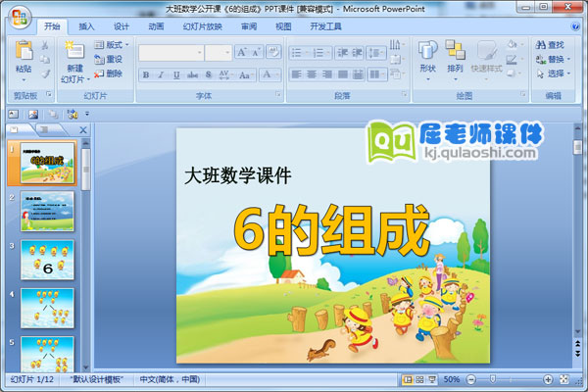Switch to the Animations tab
This screenshot has height=392, width=588.
coord(156,26)
